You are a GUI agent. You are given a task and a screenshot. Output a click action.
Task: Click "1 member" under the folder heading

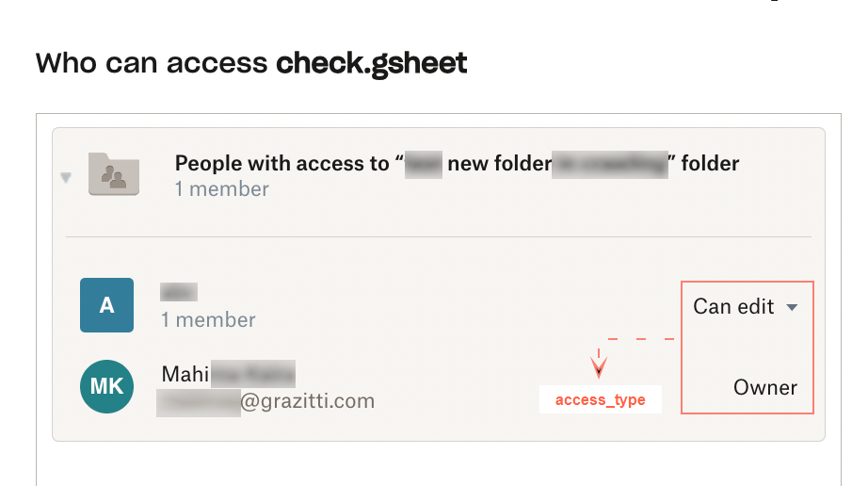click(221, 189)
